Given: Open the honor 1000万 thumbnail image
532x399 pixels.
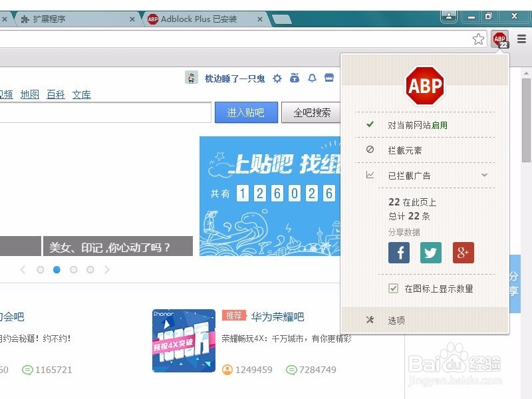Looking at the screenshot, I should pos(184,340).
